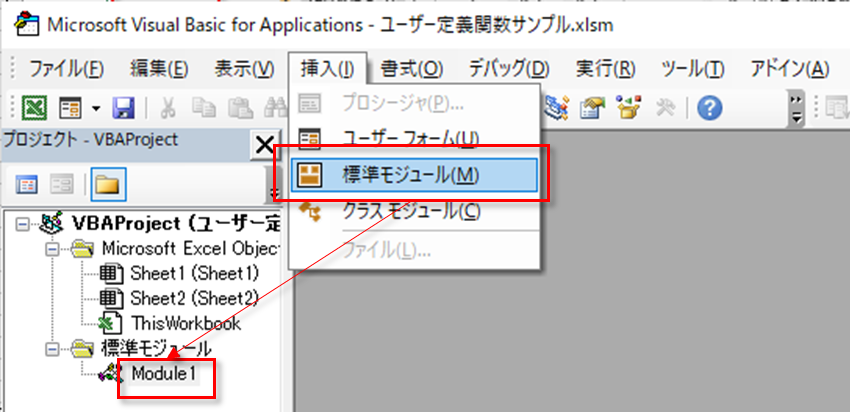This screenshot has height=412, width=850.
Task: Close the open 挿入(I) menu
Action: (328, 69)
